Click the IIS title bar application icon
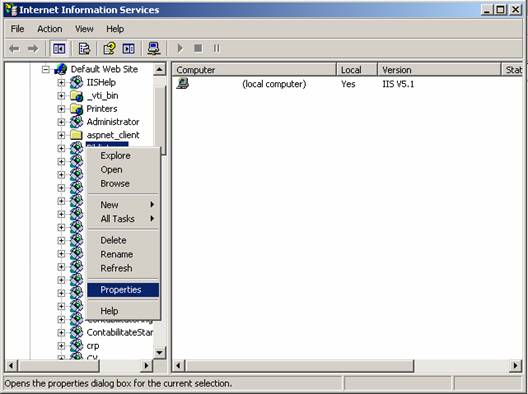This screenshot has height=394, width=528. coord(11,10)
